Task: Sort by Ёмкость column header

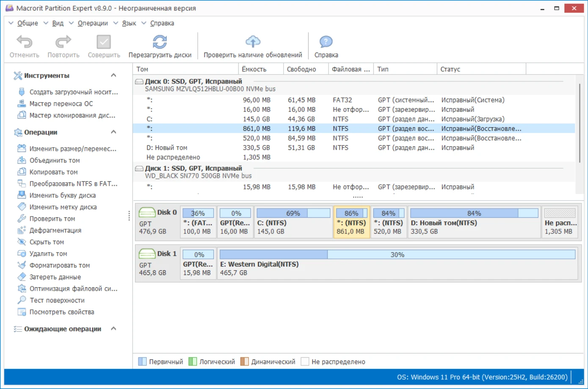Action: (254, 69)
